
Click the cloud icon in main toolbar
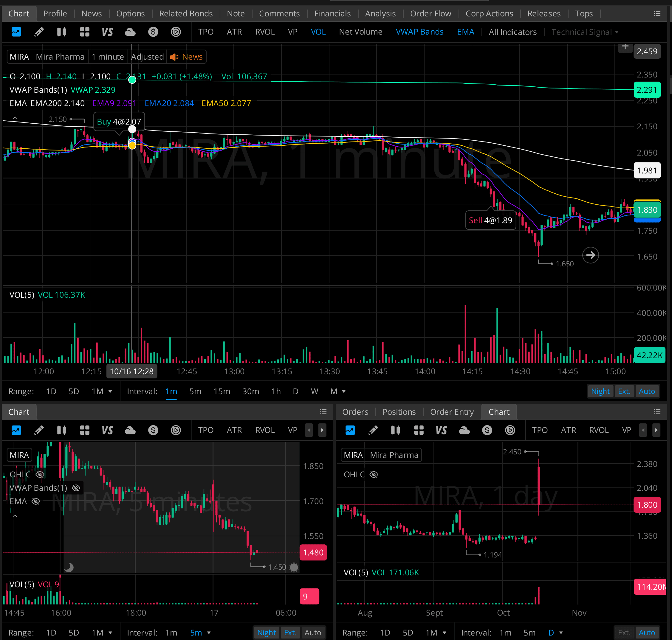[x=130, y=32]
